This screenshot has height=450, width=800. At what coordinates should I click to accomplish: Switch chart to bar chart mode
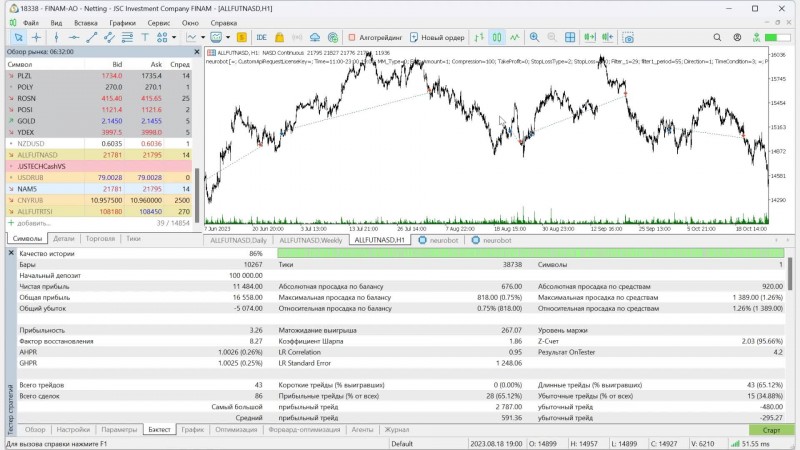point(479,37)
